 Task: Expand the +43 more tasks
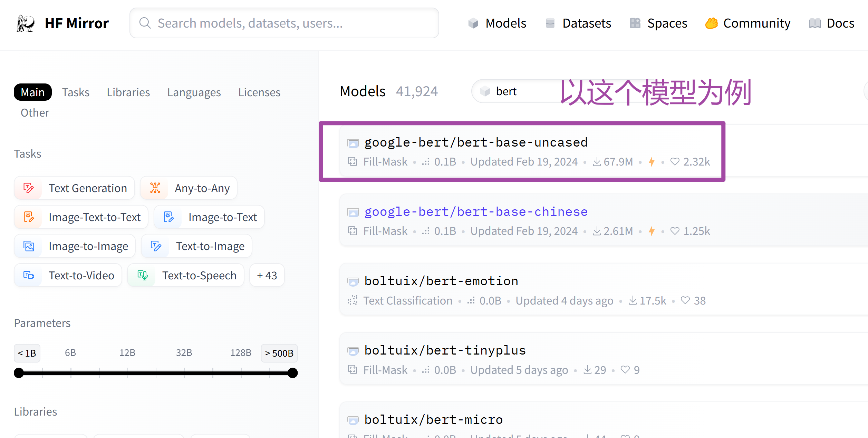click(x=267, y=276)
